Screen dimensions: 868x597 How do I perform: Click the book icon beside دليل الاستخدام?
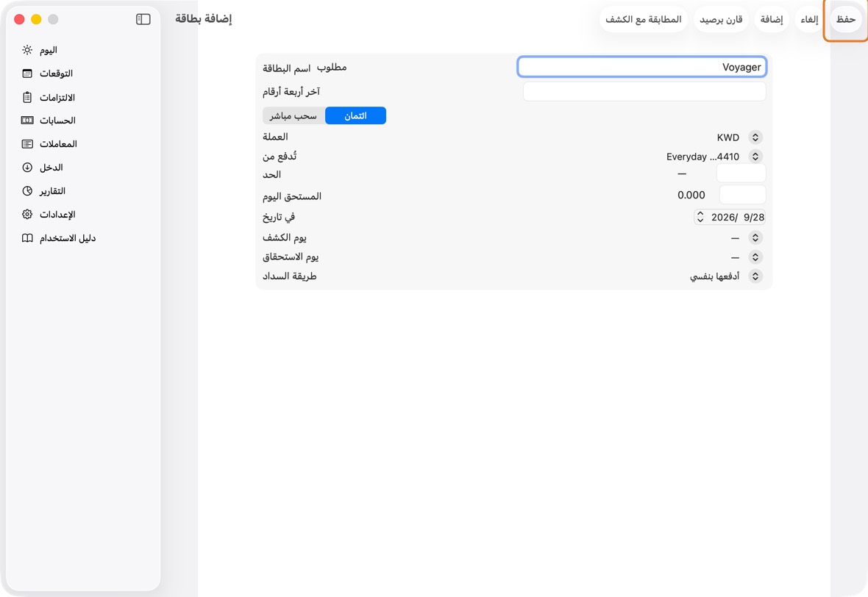pyautogui.click(x=27, y=238)
